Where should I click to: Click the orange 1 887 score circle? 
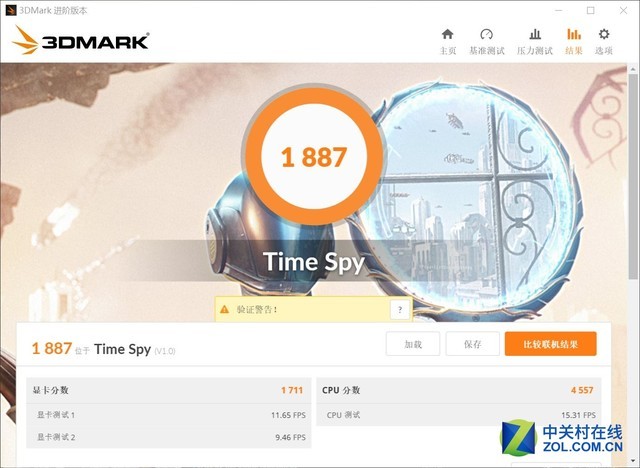pyautogui.click(x=313, y=156)
